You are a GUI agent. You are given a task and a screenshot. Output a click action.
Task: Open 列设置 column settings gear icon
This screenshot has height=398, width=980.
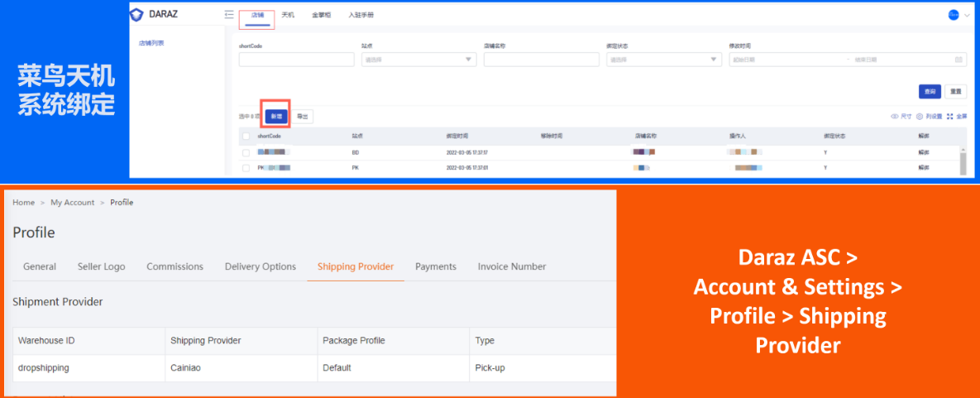coord(919,117)
